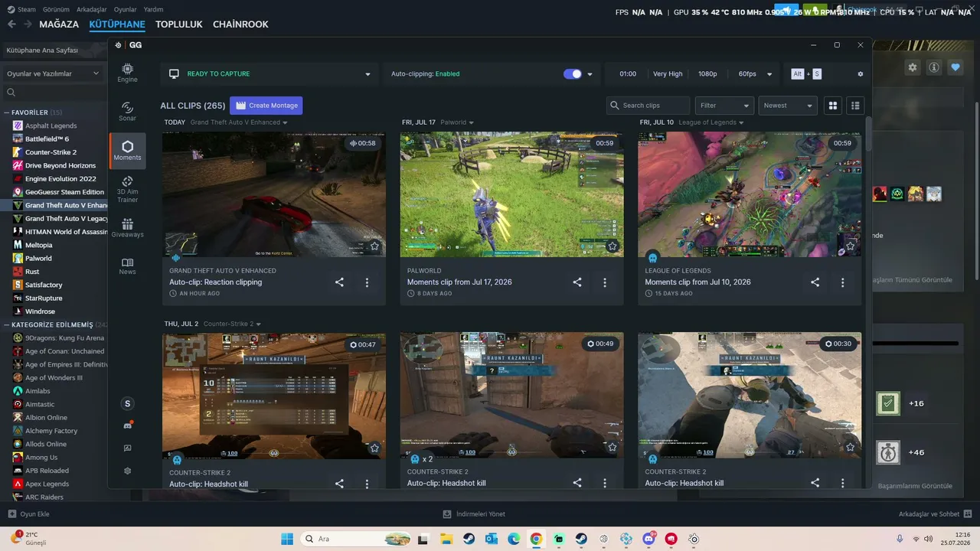Open the Oyunlar menu in Steam
Viewport: 980px width, 551px height.
tap(126, 9)
